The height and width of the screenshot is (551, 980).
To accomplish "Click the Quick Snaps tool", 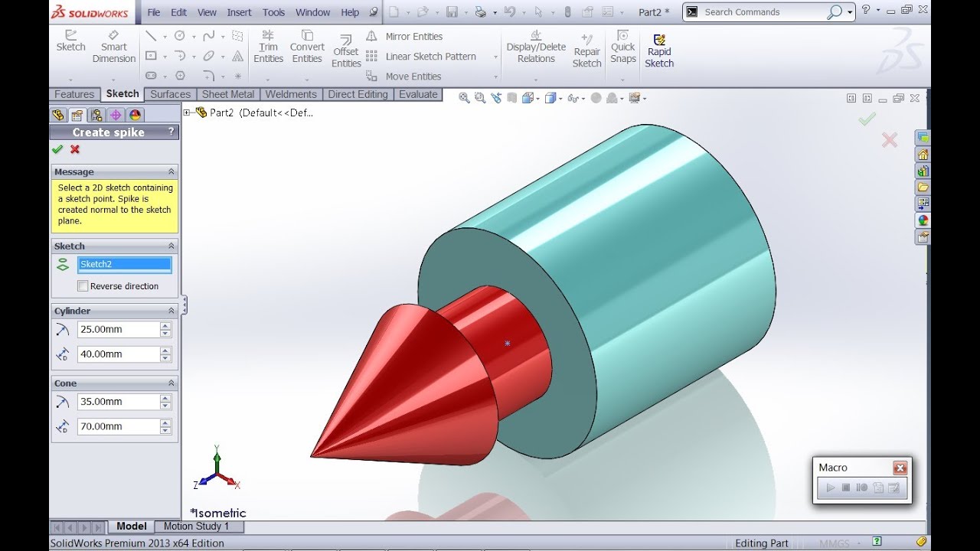I will [x=623, y=47].
